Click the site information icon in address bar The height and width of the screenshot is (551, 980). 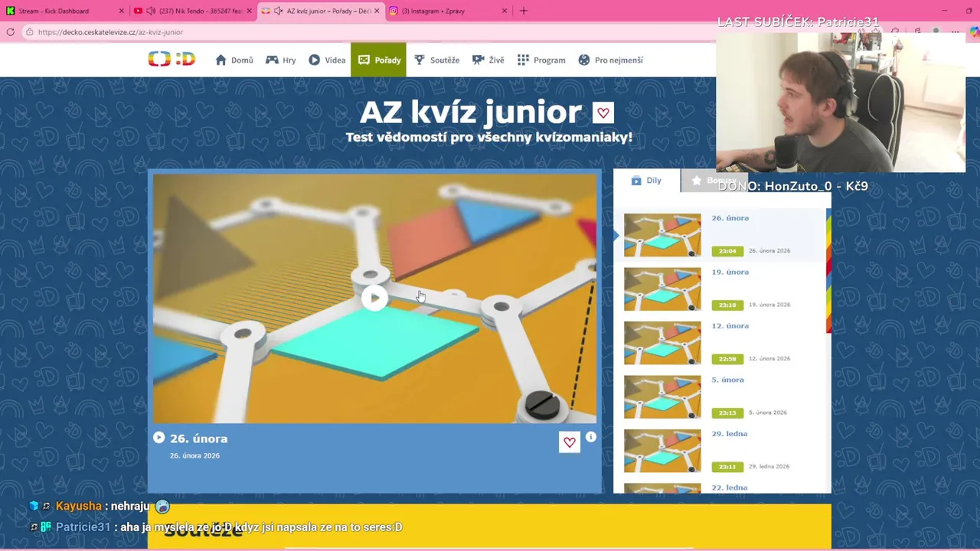pyautogui.click(x=29, y=32)
